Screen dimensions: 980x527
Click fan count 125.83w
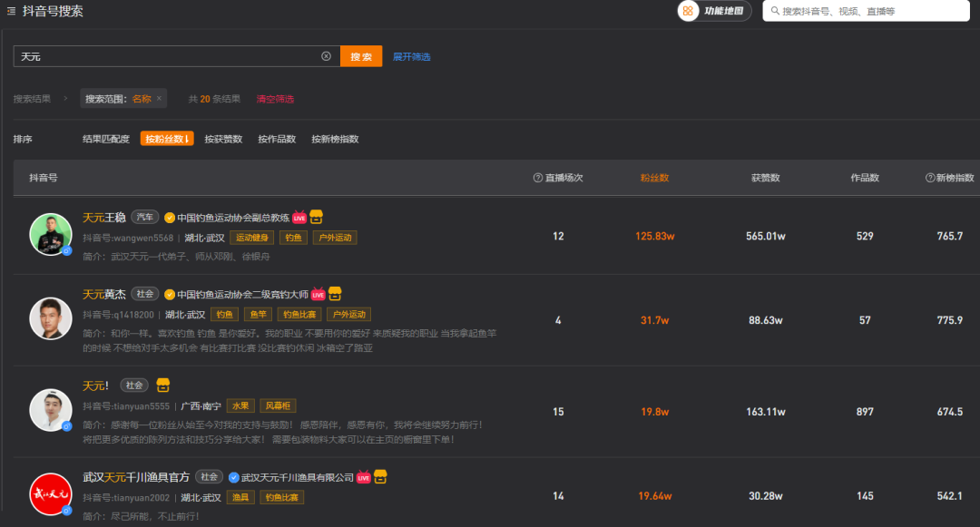pos(654,236)
